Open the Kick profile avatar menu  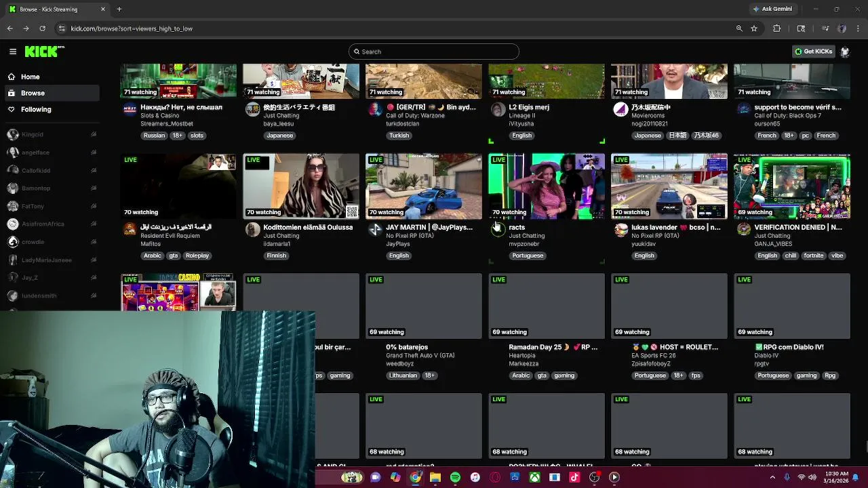click(845, 52)
